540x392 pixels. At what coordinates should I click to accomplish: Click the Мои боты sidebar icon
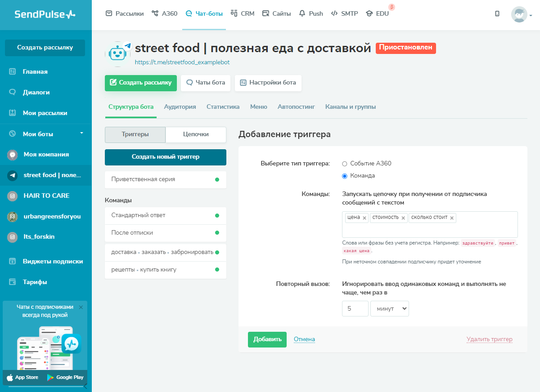13,134
